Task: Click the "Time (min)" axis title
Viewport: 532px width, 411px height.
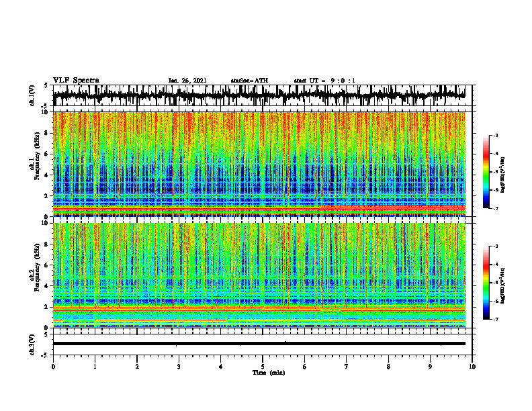Action: (x=269, y=373)
